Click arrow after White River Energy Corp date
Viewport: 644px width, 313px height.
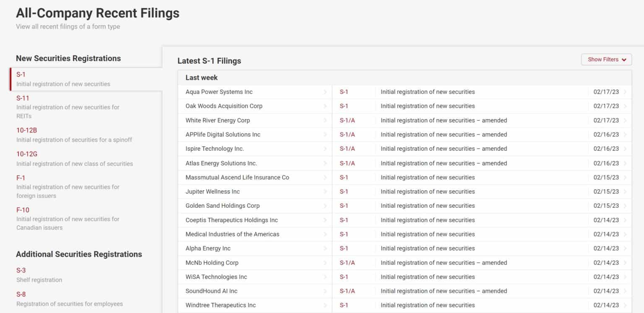point(625,121)
